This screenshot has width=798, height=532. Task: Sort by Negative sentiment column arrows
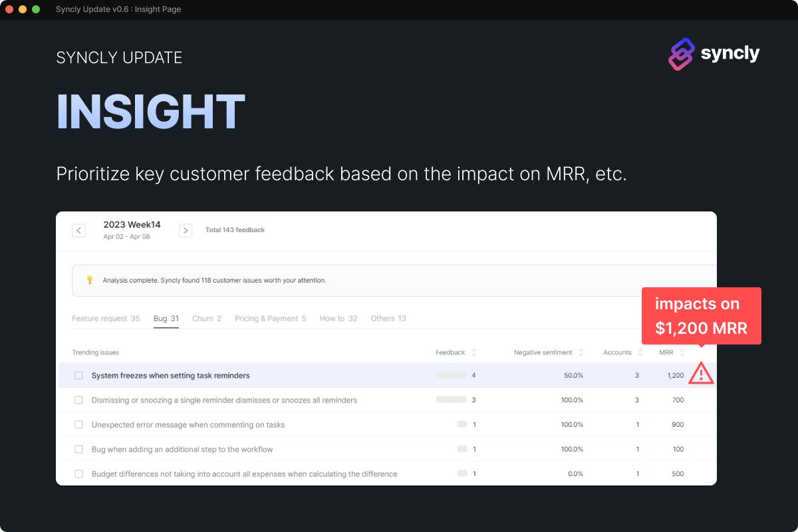coord(581,352)
